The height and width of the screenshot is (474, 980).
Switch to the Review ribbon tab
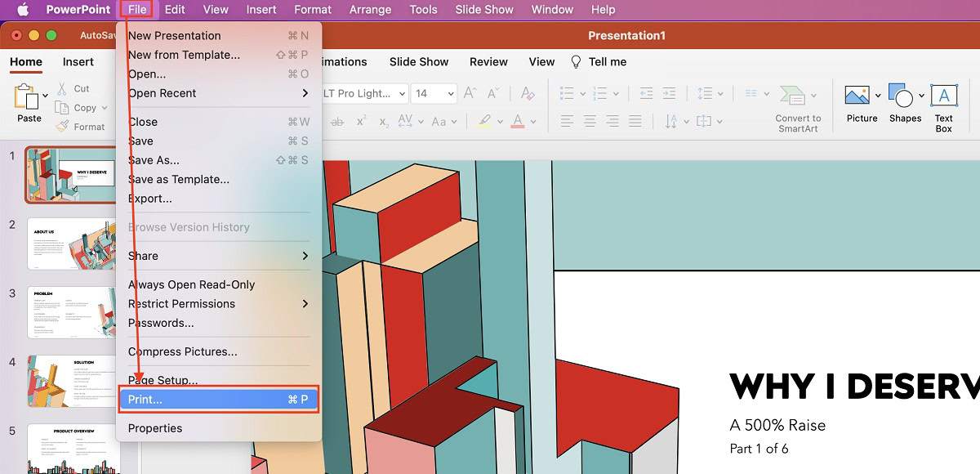pos(488,62)
